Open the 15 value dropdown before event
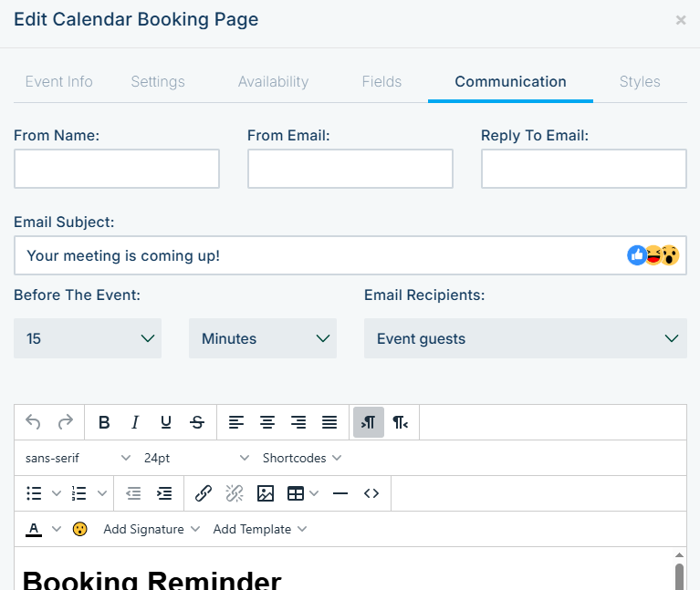The height and width of the screenshot is (590, 700). [88, 338]
